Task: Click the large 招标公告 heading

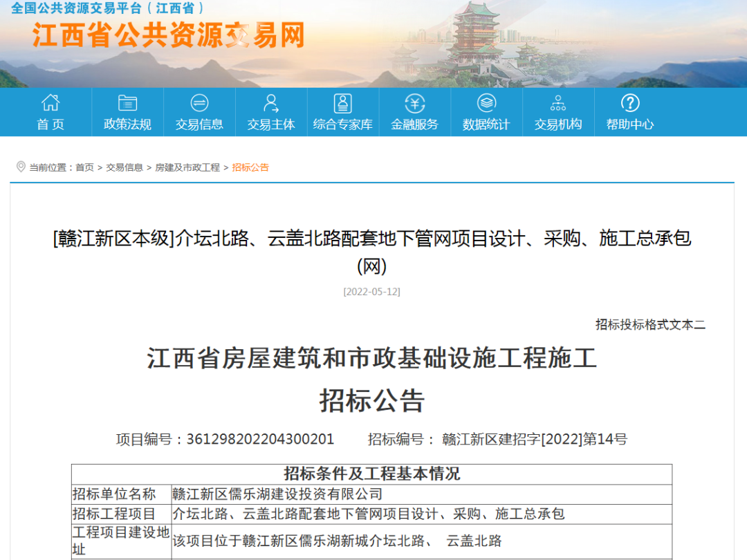Action: pos(372,400)
